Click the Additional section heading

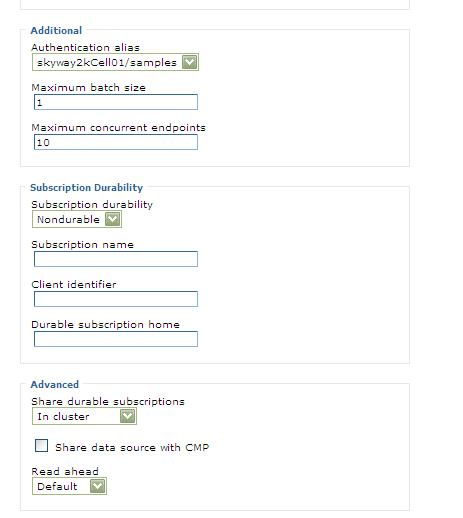coord(56,30)
